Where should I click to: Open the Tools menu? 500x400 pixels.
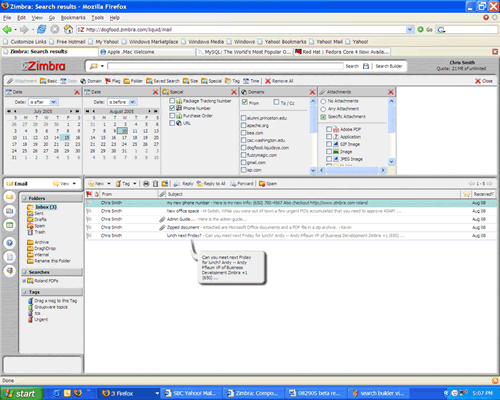[x=98, y=18]
